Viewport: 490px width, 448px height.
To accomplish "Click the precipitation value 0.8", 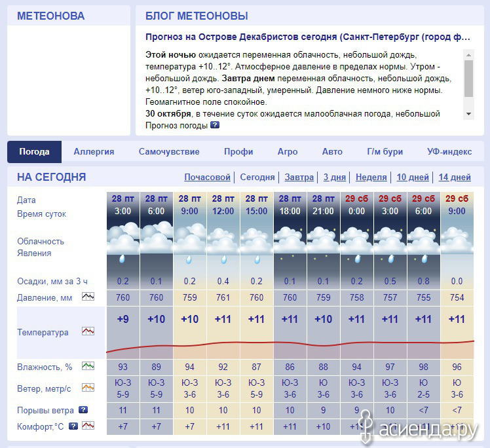I will point(423,281).
